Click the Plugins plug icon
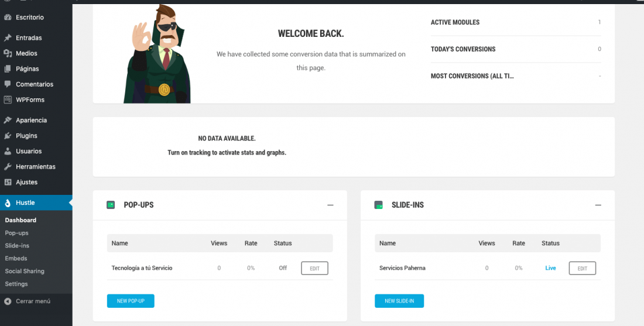 pyautogui.click(x=8, y=135)
